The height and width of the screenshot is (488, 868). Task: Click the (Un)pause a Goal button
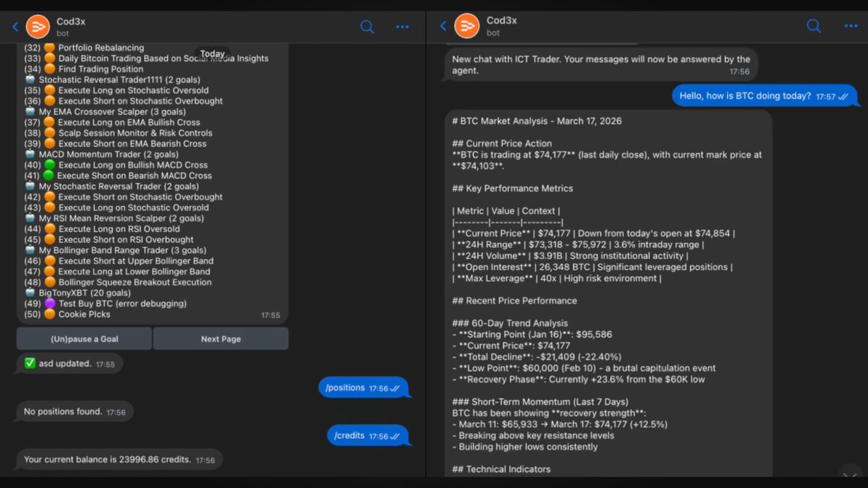[85, 339]
